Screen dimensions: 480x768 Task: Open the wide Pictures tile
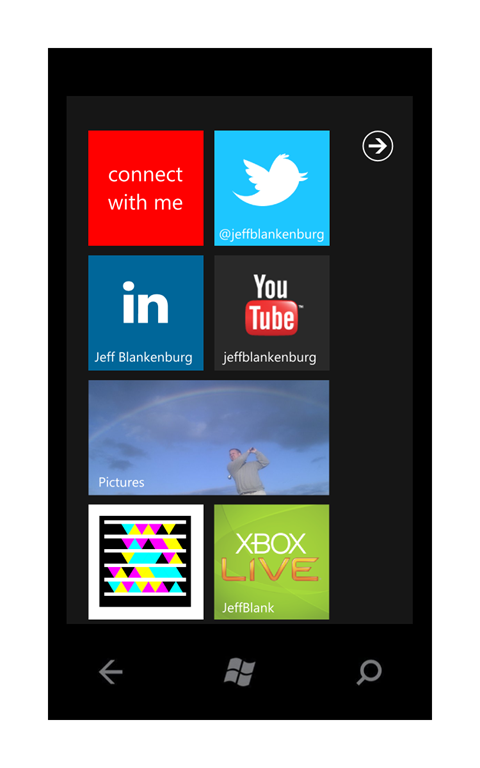[209, 437]
